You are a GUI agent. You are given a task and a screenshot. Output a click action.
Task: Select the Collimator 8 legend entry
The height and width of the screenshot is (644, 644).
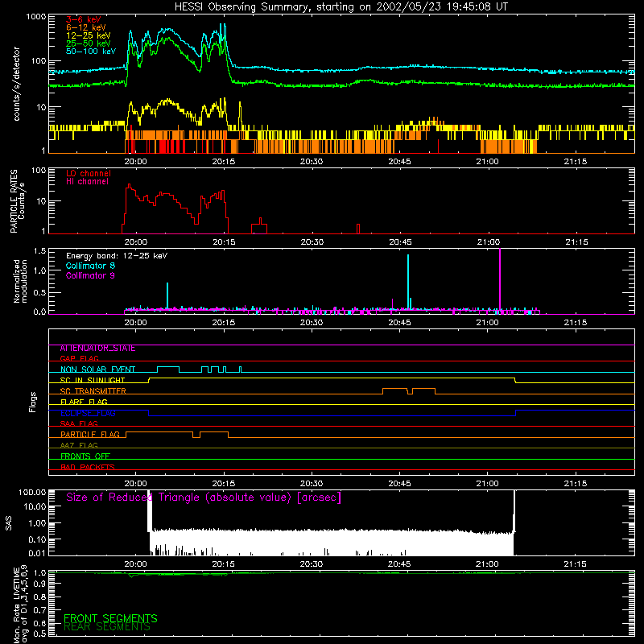coord(90,266)
